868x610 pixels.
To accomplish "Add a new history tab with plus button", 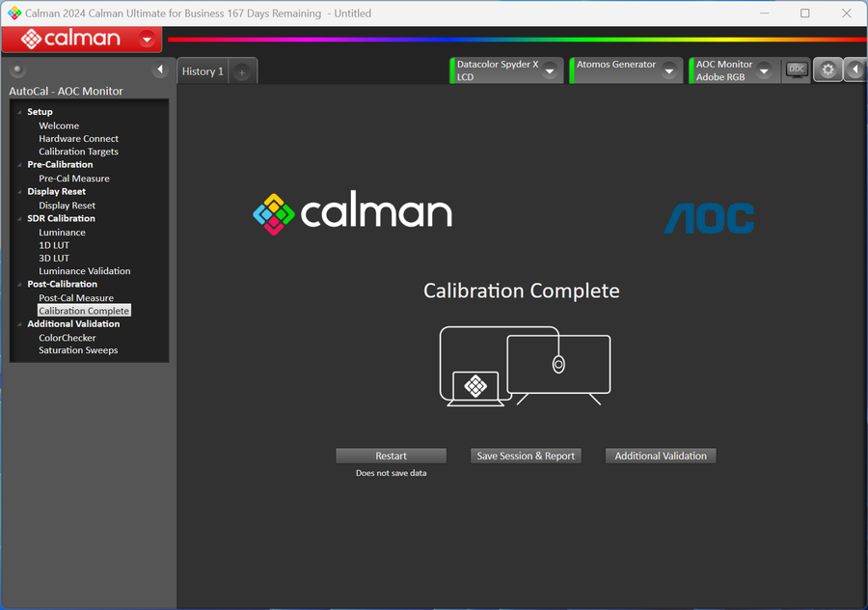I will click(x=242, y=72).
